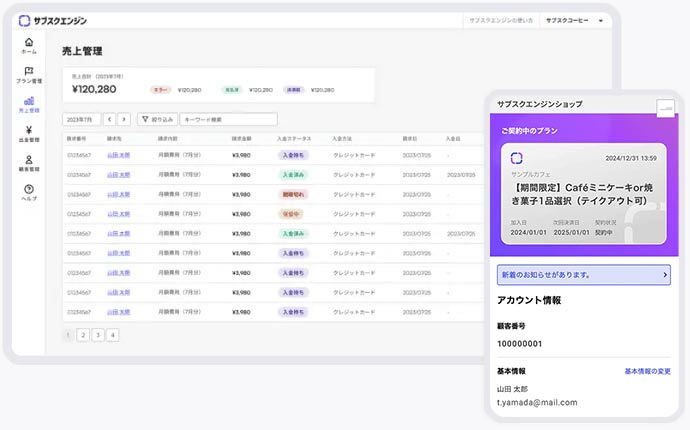Click the 契約中 status on plan card
The width and height of the screenshot is (690, 430).
click(603, 232)
